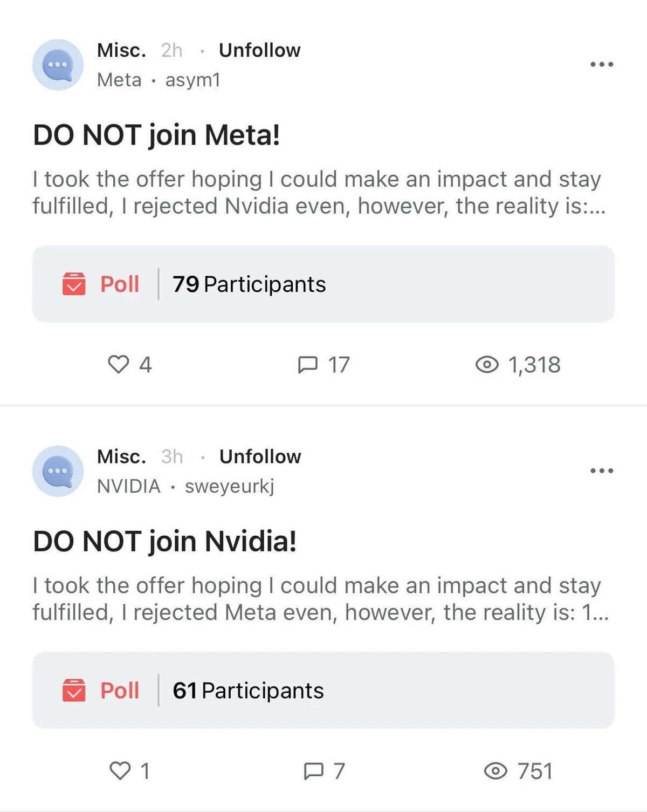Screen dimensions: 647x812
Task: Like the DO NOT join Nvidia post
Action: 120,771
